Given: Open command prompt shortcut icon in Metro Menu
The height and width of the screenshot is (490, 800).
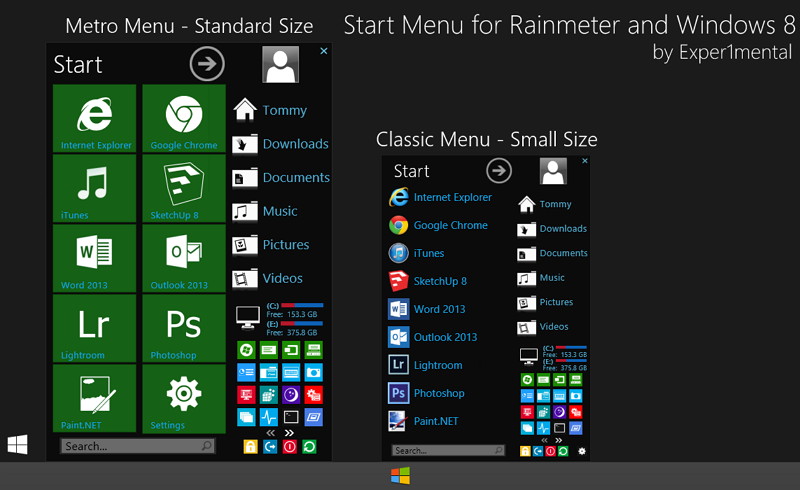Looking at the screenshot, I should pyautogui.click(x=291, y=417).
